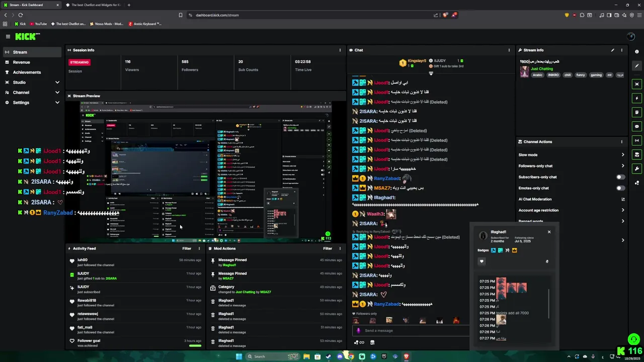Open the Activity Feed Filter
This screenshot has width=644, height=362.
point(187,248)
